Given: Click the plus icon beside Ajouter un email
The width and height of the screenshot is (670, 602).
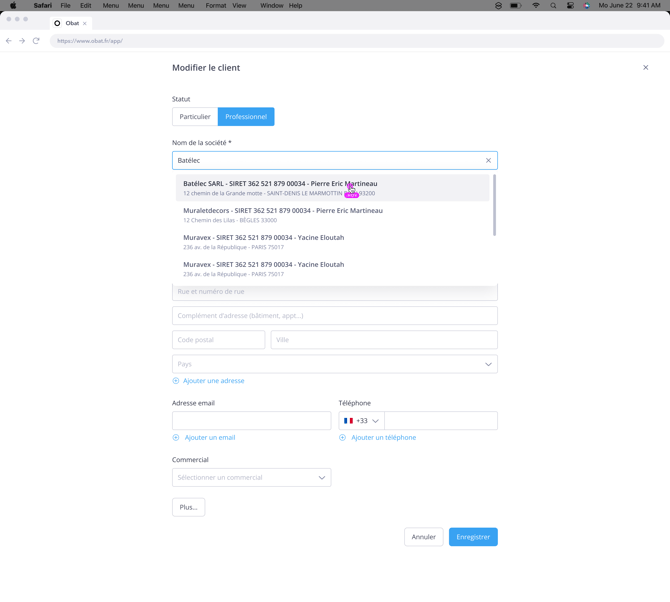Looking at the screenshot, I should [x=176, y=438].
